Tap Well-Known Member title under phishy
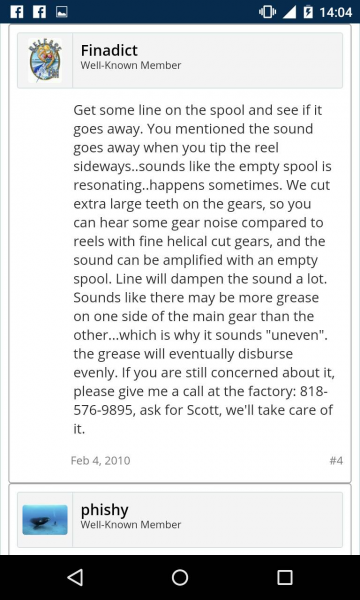 coord(130,525)
